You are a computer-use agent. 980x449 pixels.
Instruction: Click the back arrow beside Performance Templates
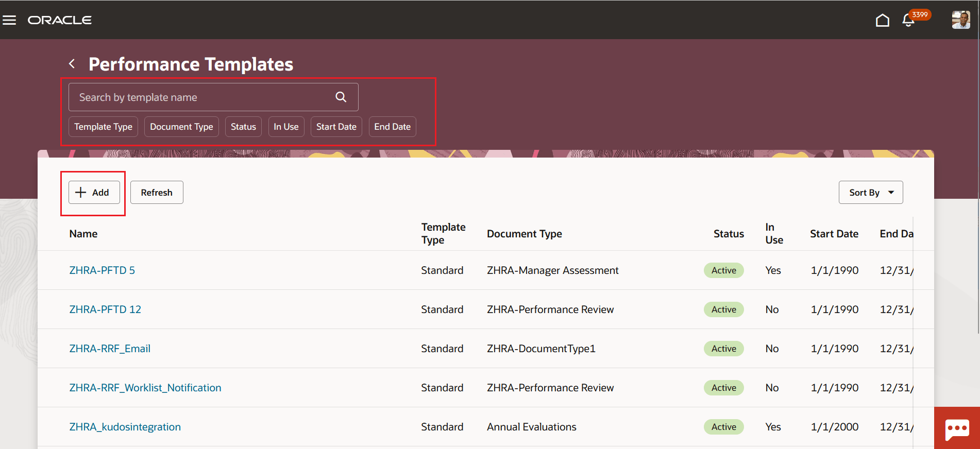(72, 64)
